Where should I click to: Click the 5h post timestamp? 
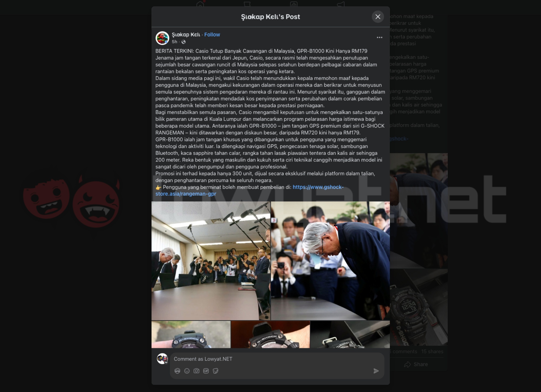pyautogui.click(x=174, y=42)
